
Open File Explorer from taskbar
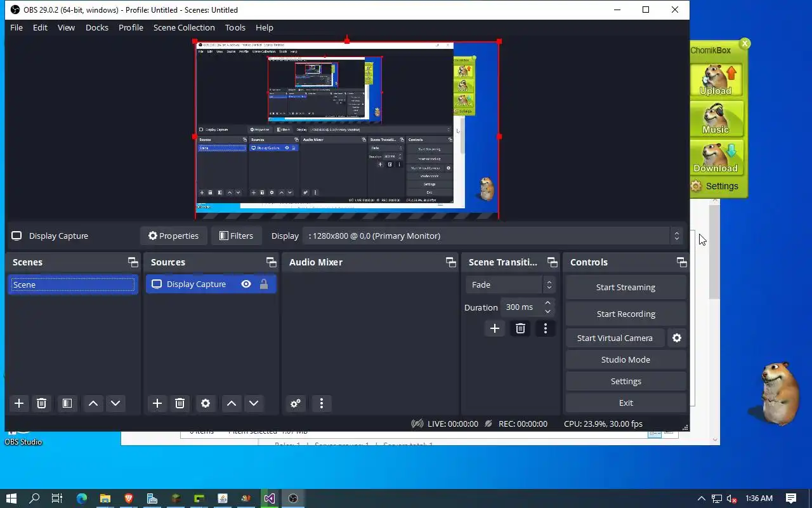(105, 498)
